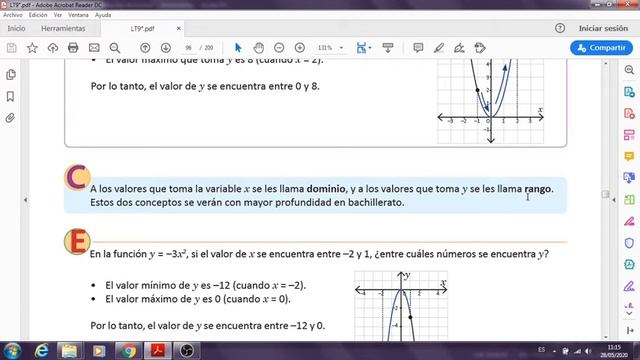640x360 pixels.
Task: Switch to the Inicio tab
Action: (x=16, y=28)
